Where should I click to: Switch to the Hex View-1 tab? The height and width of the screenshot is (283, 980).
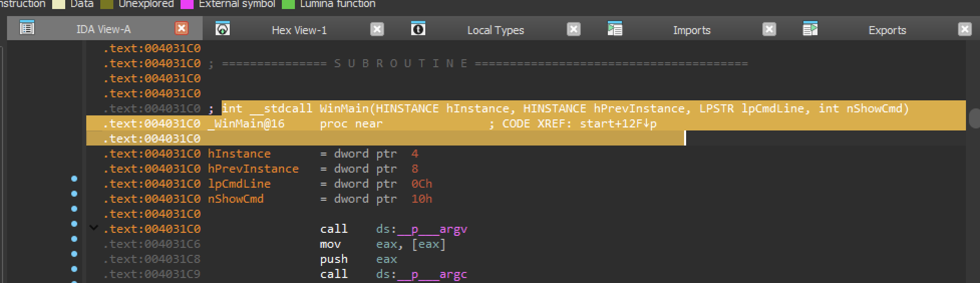[299, 30]
